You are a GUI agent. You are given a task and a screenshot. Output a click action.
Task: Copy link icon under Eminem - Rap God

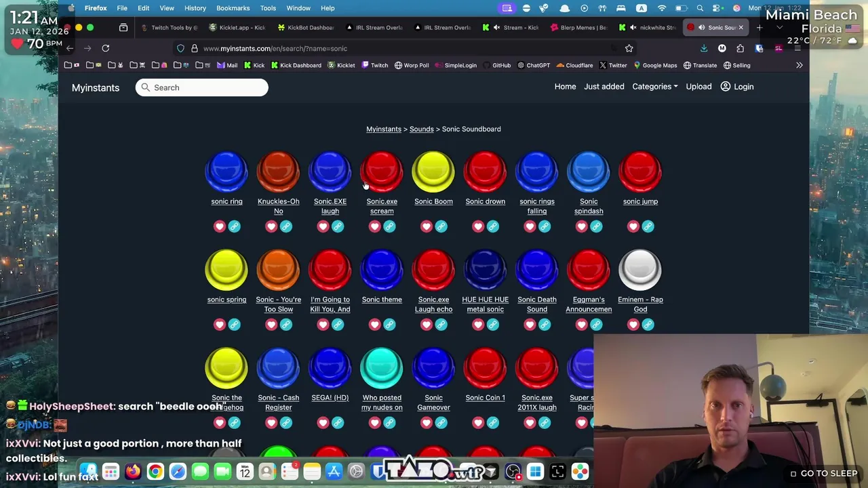[648, 325]
